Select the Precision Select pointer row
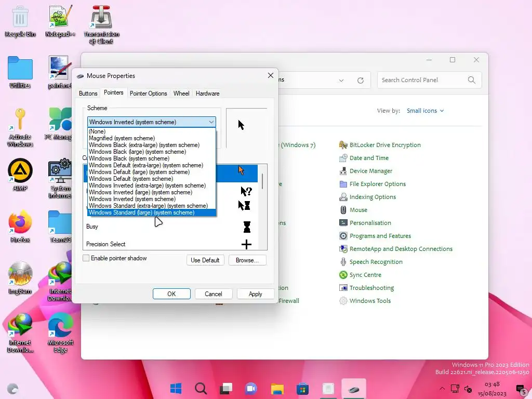The width and height of the screenshot is (532, 399). pyautogui.click(x=171, y=244)
